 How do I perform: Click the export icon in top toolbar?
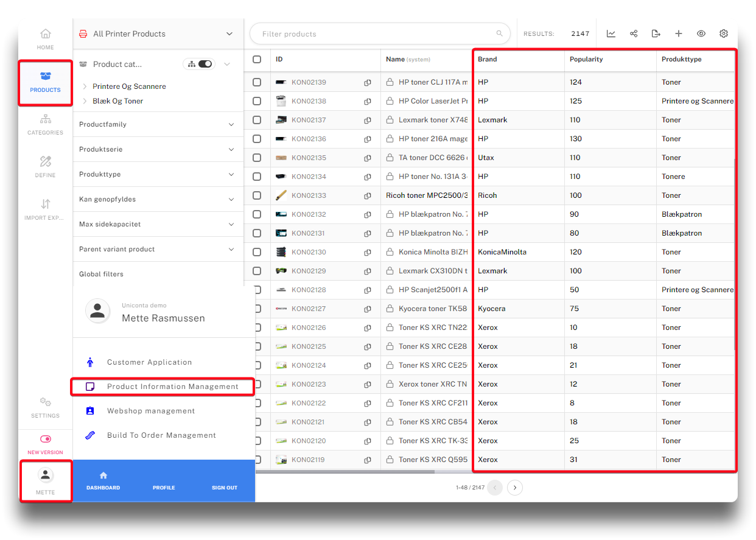656,34
